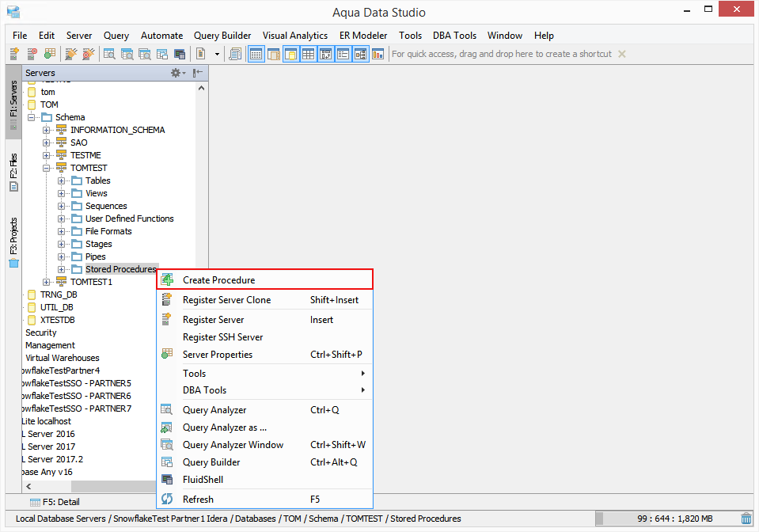Click the third Query Analyzer toolbar icon
Screen dimensions: 759x532
pyautogui.click(x=144, y=54)
